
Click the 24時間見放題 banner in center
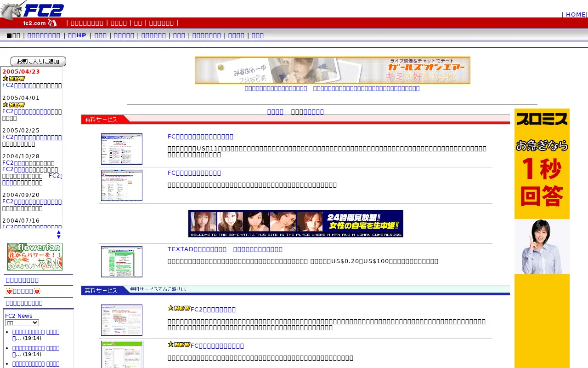tap(296, 224)
